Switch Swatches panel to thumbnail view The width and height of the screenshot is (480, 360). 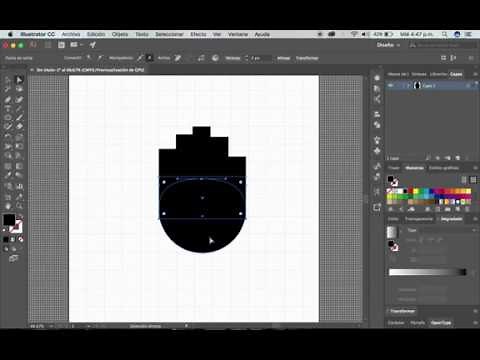pyautogui.click(x=473, y=180)
